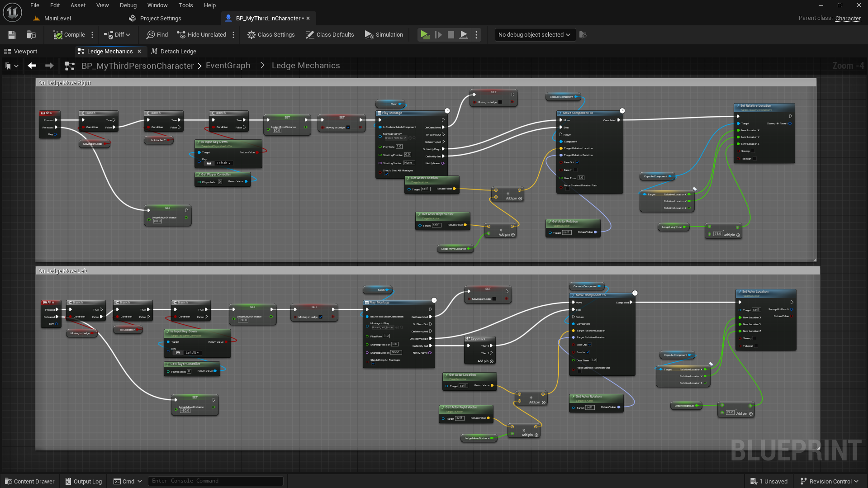The height and width of the screenshot is (488, 868).
Task: Click the navigate back arrow
Action: (32, 66)
